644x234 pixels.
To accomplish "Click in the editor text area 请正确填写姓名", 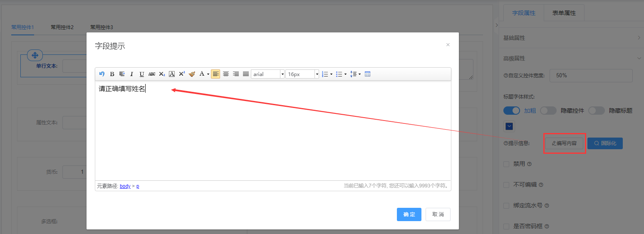I will pyautogui.click(x=122, y=89).
